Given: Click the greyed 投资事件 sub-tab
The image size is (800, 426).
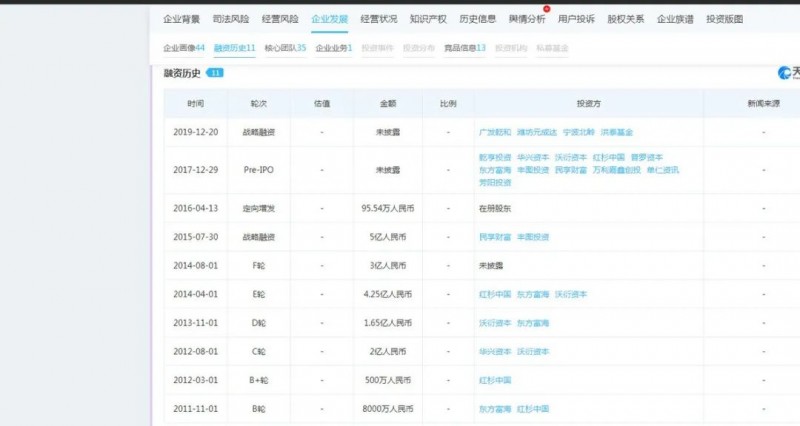Looking at the screenshot, I should (378, 48).
